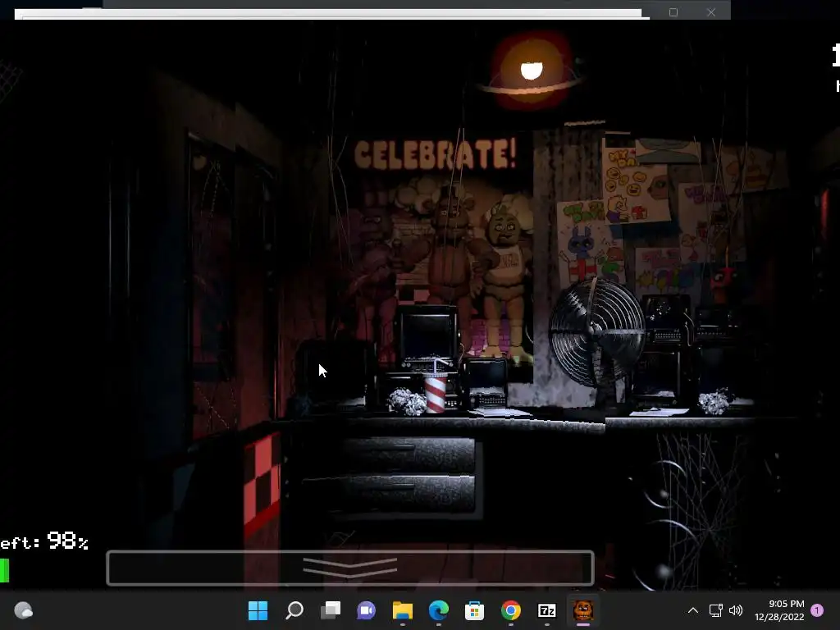840x630 pixels.
Task: Open the weather widget on the taskbar
Action: [x=23, y=610]
